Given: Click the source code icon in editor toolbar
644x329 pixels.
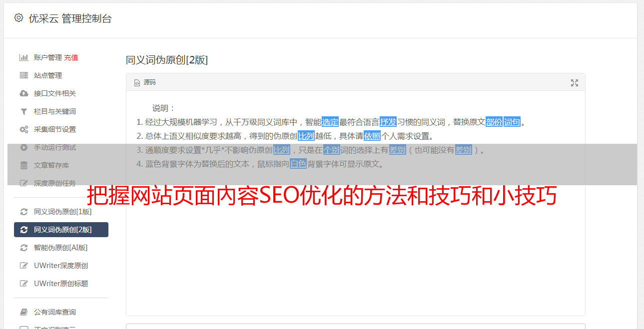Looking at the screenshot, I should click(137, 83).
